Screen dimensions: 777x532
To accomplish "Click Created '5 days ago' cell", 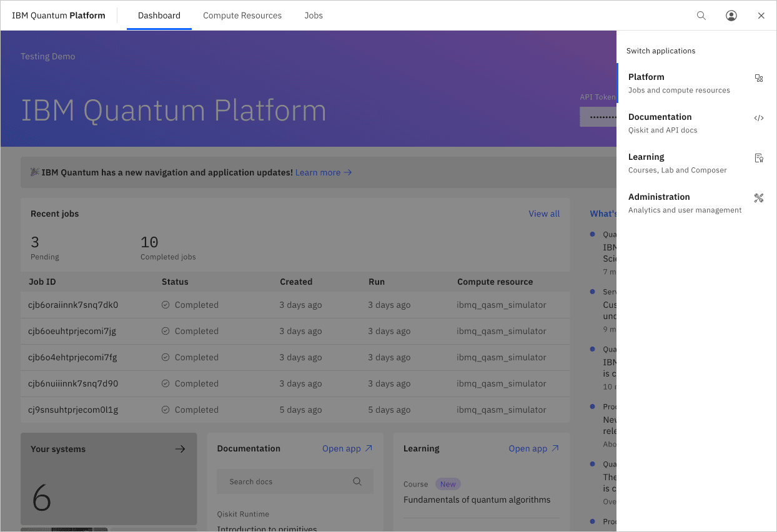I will click(300, 410).
